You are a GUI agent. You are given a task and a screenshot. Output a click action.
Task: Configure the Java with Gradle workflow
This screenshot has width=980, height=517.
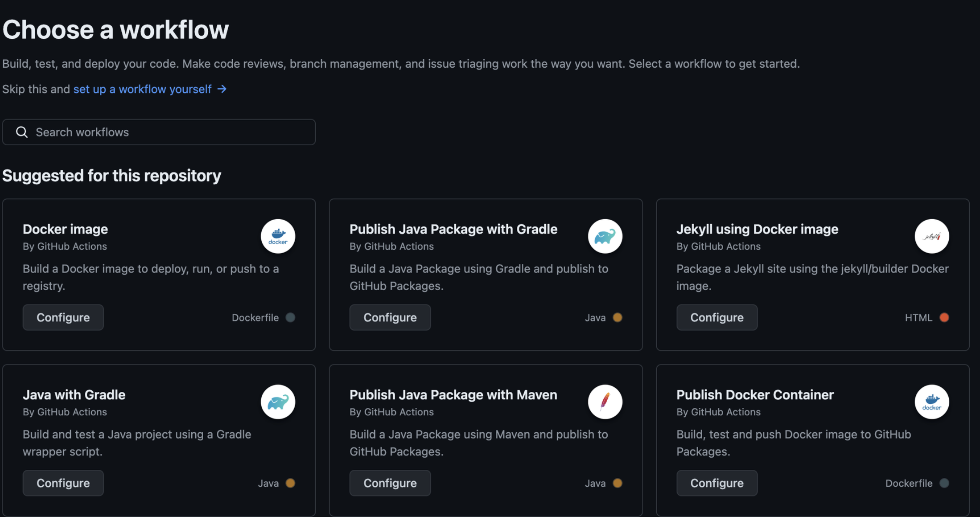tap(63, 483)
